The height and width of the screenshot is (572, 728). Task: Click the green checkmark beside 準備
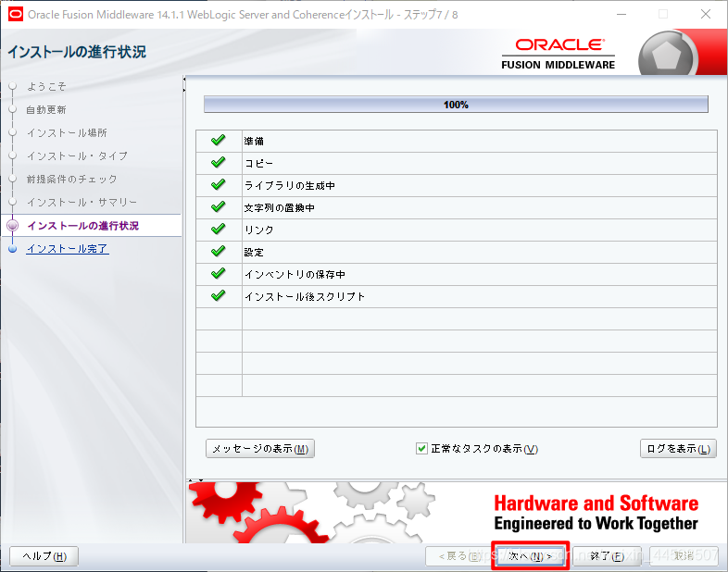[219, 140]
